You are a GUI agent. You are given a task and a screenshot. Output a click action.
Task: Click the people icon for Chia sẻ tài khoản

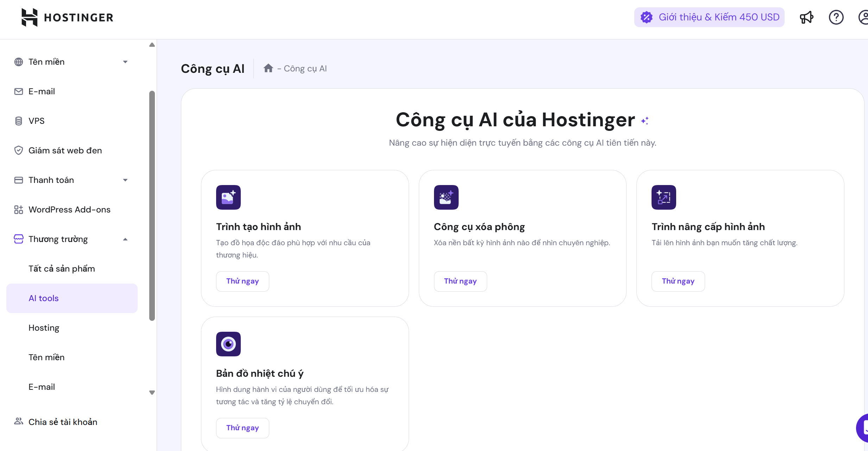pos(19,421)
